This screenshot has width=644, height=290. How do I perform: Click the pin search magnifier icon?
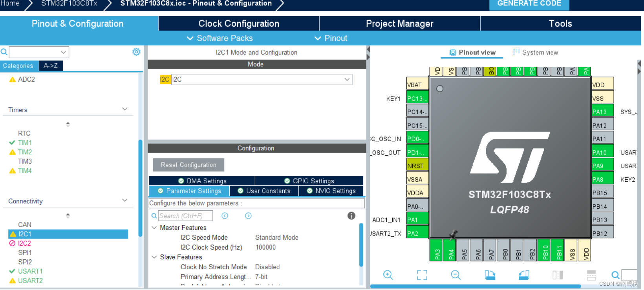pos(615,275)
